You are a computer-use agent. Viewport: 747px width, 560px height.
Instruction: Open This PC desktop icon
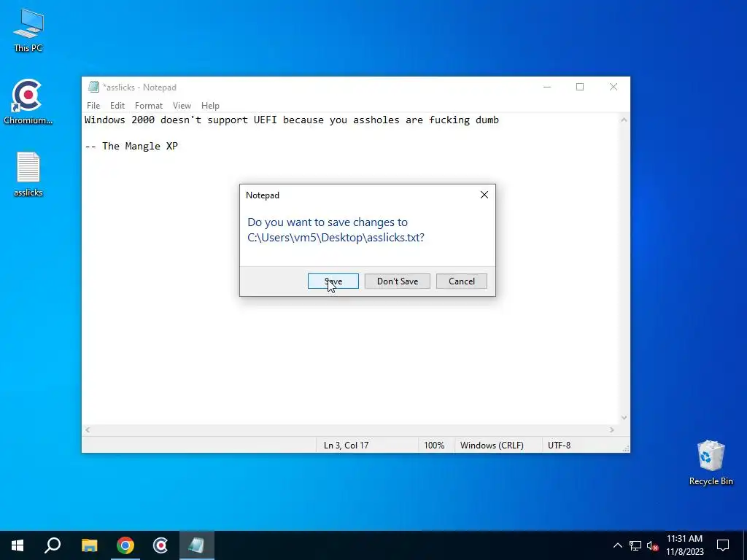(x=28, y=31)
